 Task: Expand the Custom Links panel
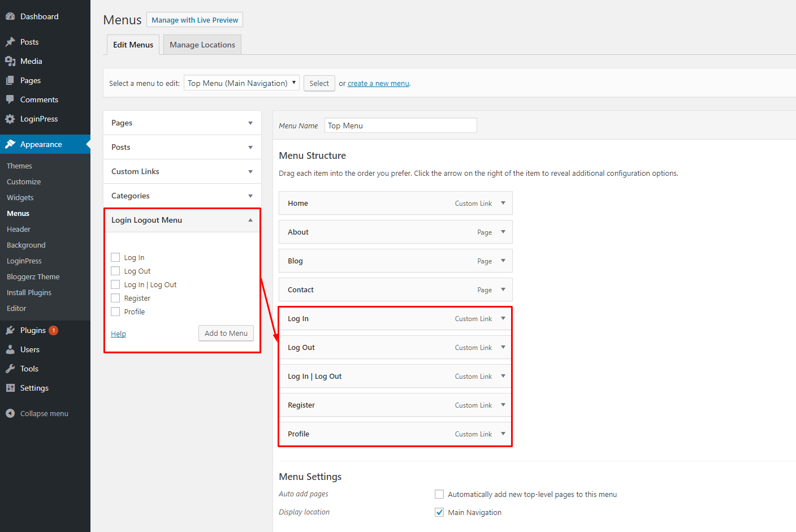click(x=250, y=171)
